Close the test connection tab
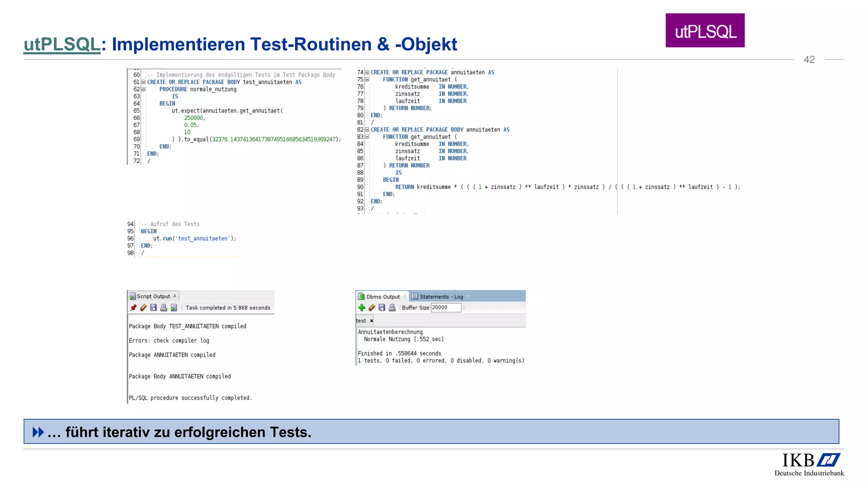This screenshot has width=868, height=488. tap(372, 321)
